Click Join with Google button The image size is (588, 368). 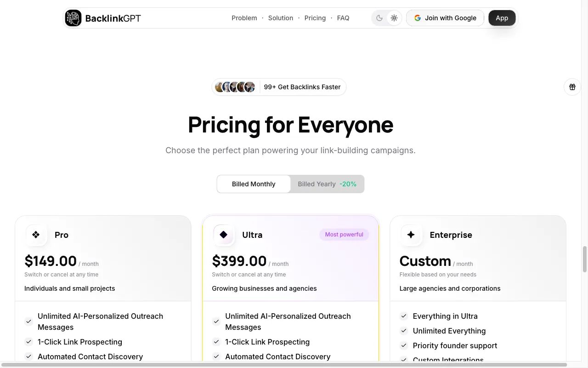[x=445, y=18]
